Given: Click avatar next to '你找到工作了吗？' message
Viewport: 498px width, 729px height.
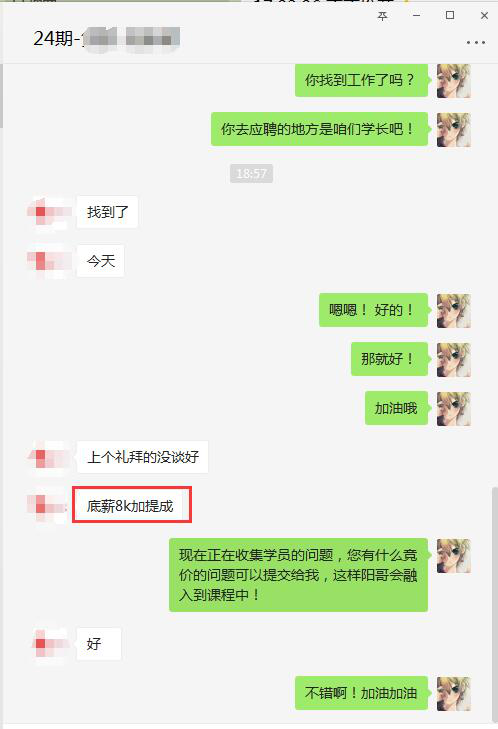Looking at the screenshot, I should [454, 81].
